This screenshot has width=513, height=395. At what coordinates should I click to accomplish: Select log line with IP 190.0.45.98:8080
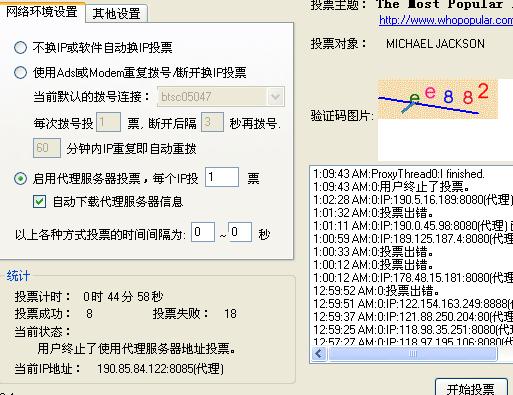point(413,226)
